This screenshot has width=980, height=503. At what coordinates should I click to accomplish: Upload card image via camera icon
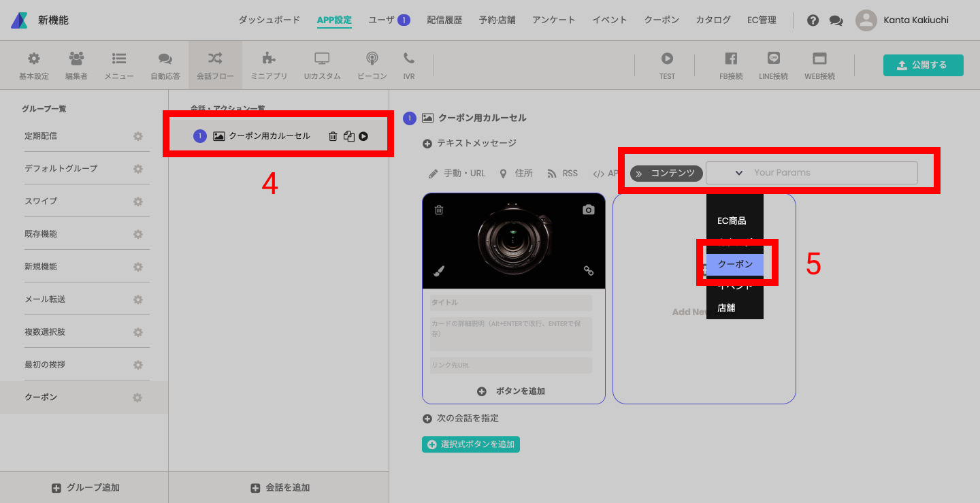[589, 210]
